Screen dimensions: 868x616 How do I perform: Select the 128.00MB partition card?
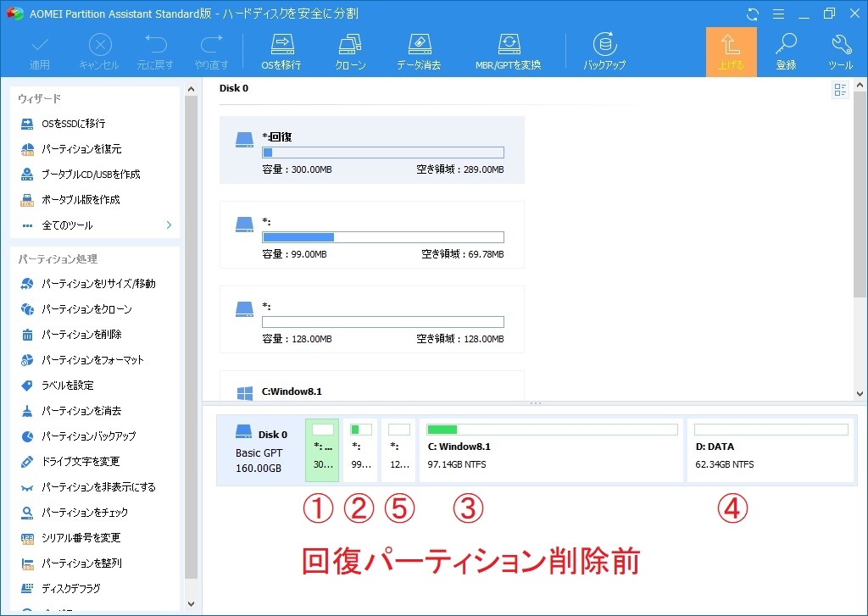372,319
